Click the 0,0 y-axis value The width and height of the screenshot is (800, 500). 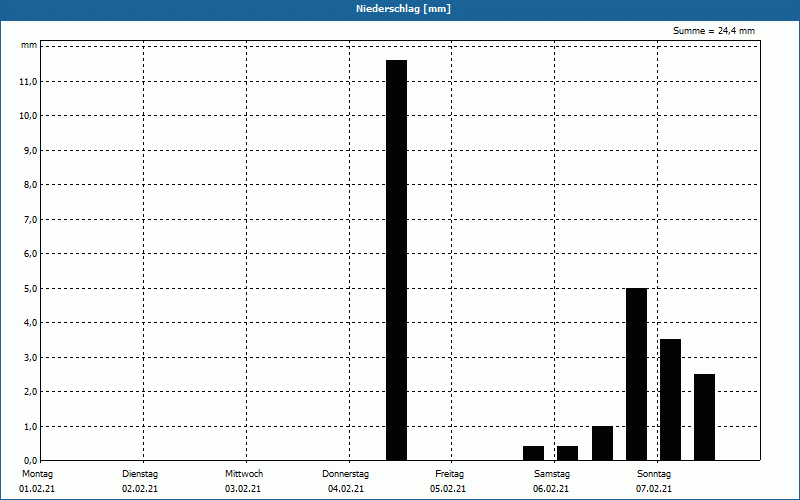(x=30, y=460)
